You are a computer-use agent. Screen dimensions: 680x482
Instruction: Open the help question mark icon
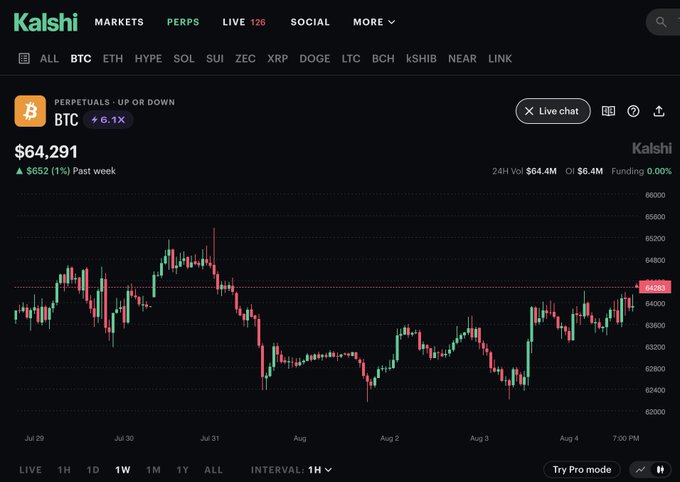[633, 111]
